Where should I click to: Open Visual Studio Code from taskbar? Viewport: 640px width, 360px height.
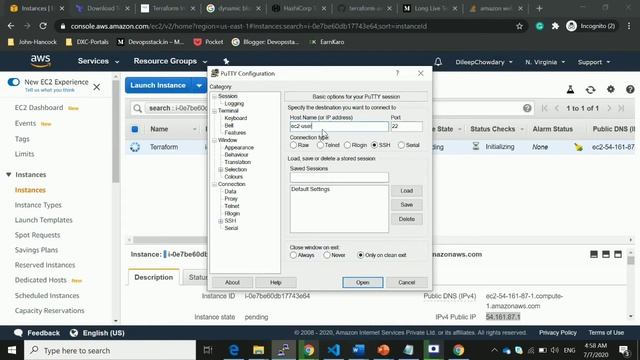coord(333,350)
